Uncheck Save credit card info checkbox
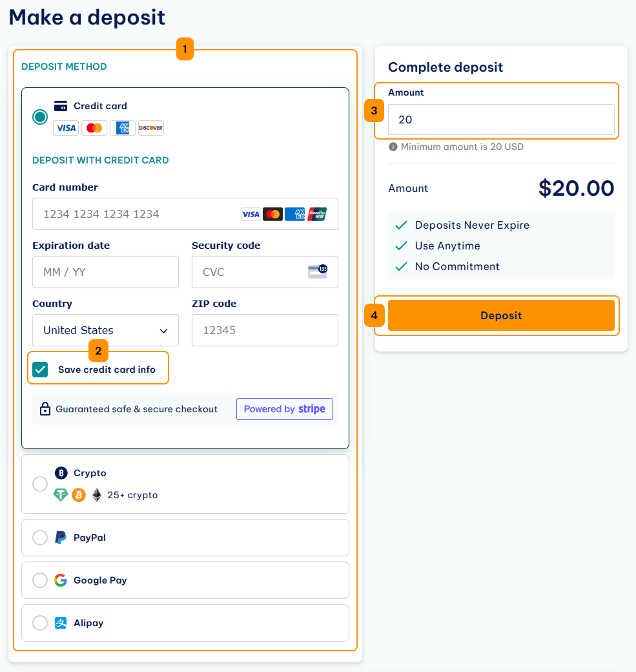The image size is (636, 672). (x=40, y=370)
